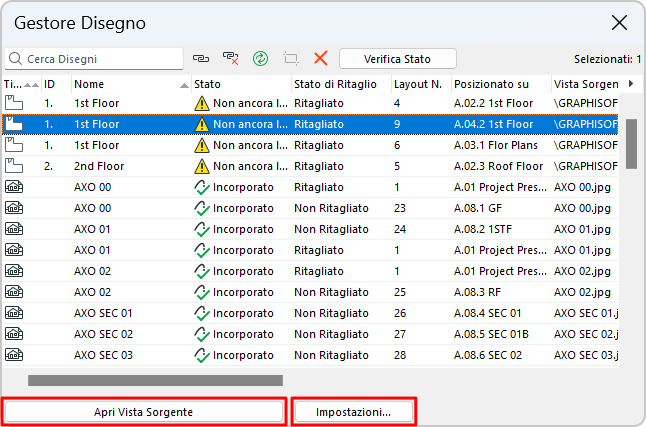Click the drawing type icon of 2nd Floor row
Image resolution: width=646 pixels, height=427 pixels.
pos(14,166)
